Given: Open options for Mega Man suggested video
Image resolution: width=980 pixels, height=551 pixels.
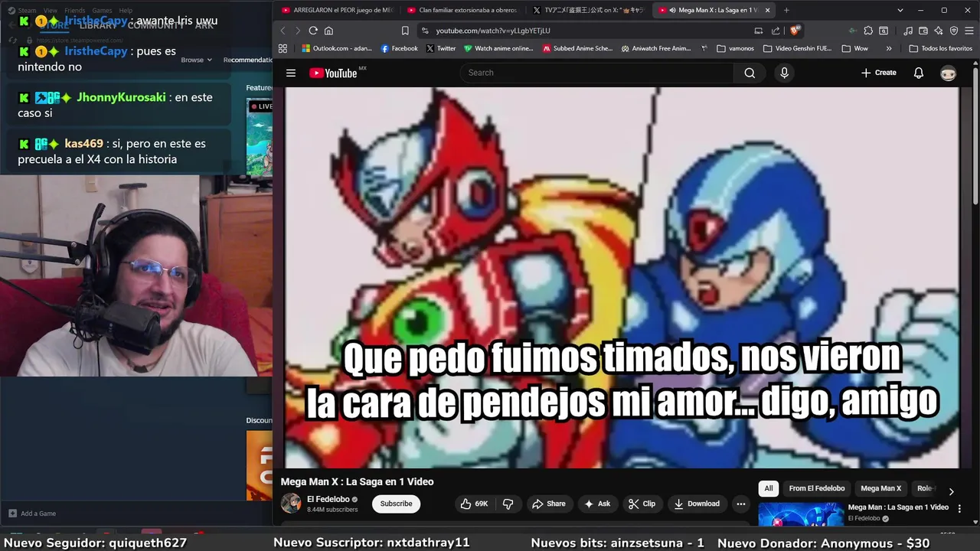Looking at the screenshot, I should tap(960, 509).
